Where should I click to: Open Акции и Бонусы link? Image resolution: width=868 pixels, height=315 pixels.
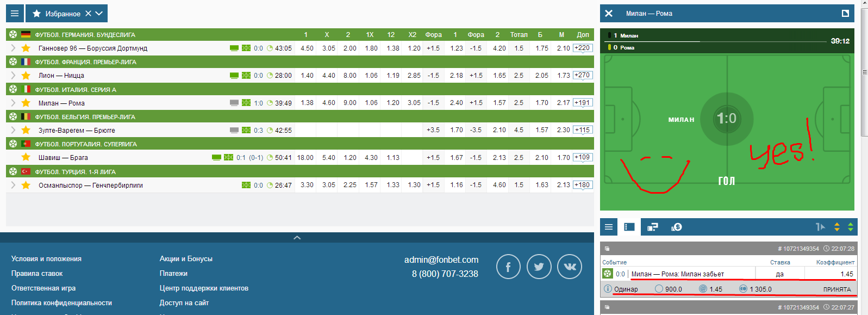(186, 258)
